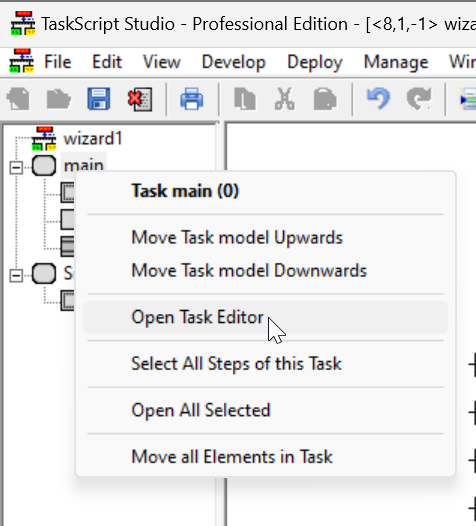Click the Cut scissors toolbar icon

pos(285,99)
